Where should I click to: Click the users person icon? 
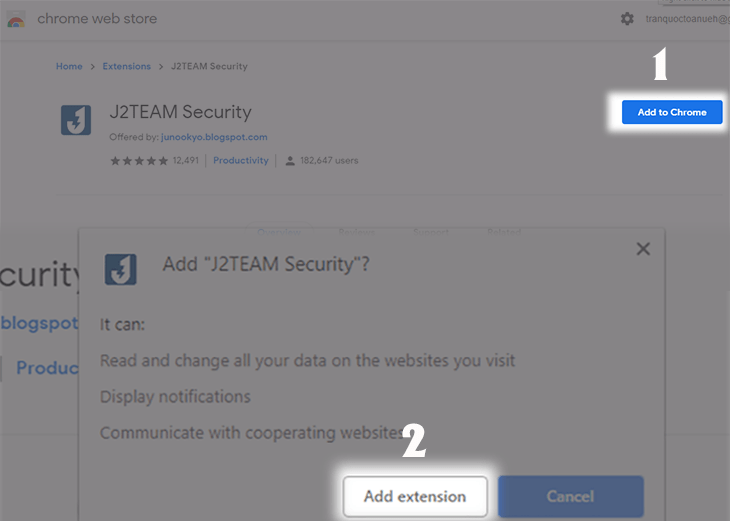(290, 161)
